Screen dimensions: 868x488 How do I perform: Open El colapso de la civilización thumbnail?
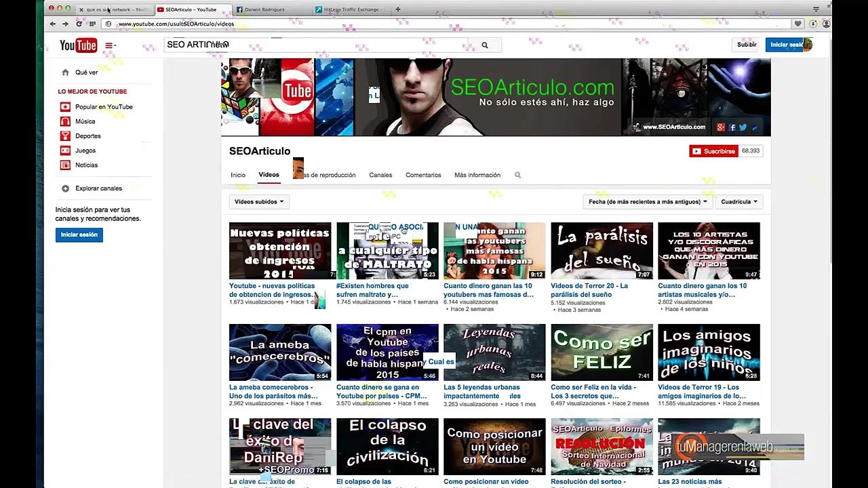pos(387,446)
